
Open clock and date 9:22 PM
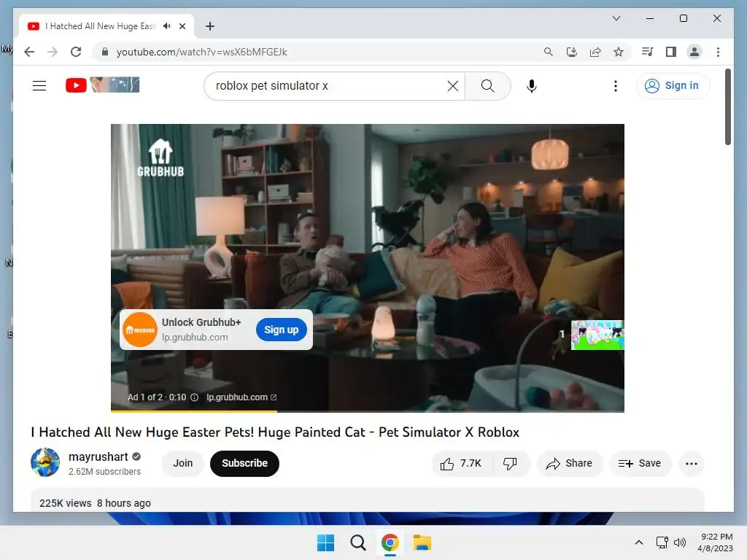coord(715,542)
